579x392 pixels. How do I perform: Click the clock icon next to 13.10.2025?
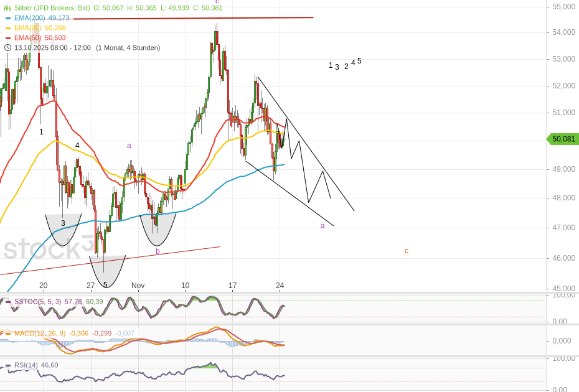click(x=7, y=48)
